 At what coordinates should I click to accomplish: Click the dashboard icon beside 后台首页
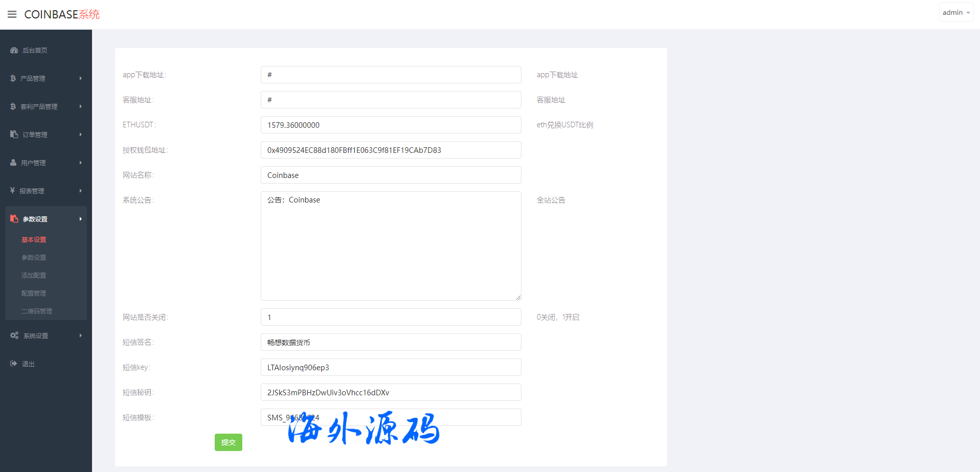click(x=14, y=50)
